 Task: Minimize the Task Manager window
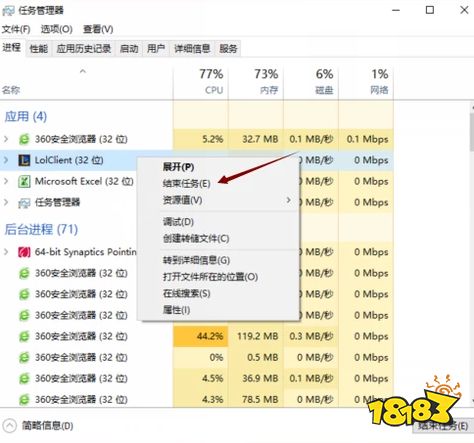[396, 10]
